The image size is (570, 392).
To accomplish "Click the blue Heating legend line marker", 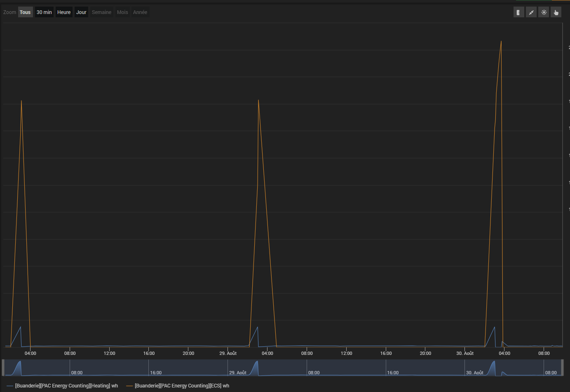I will coord(10,386).
